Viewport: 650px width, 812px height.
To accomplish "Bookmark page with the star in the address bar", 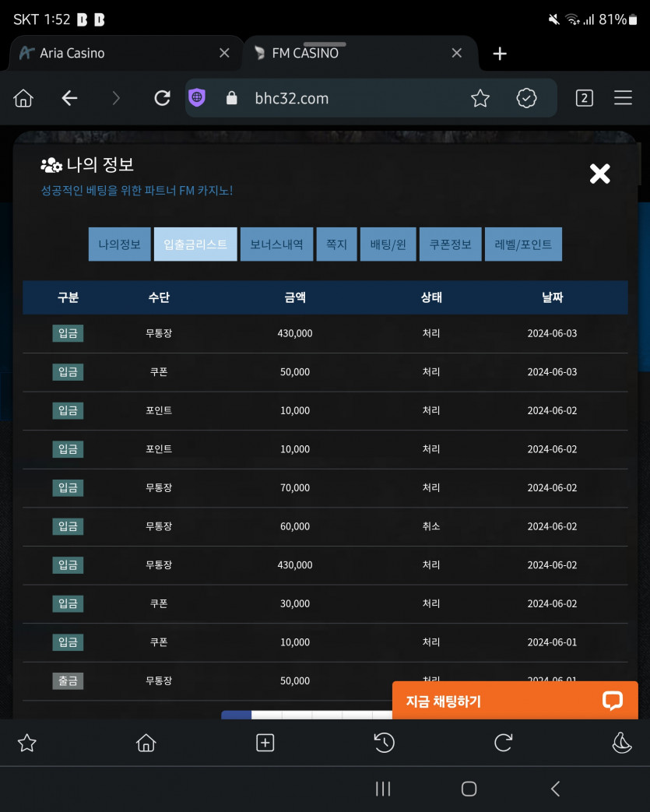I will tap(480, 98).
